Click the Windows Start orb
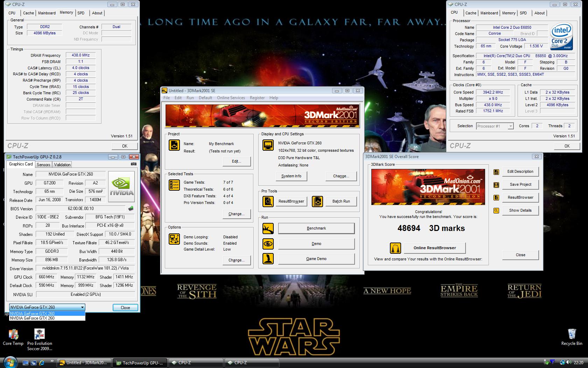Screen dimensions: 588x368 click(x=10, y=362)
